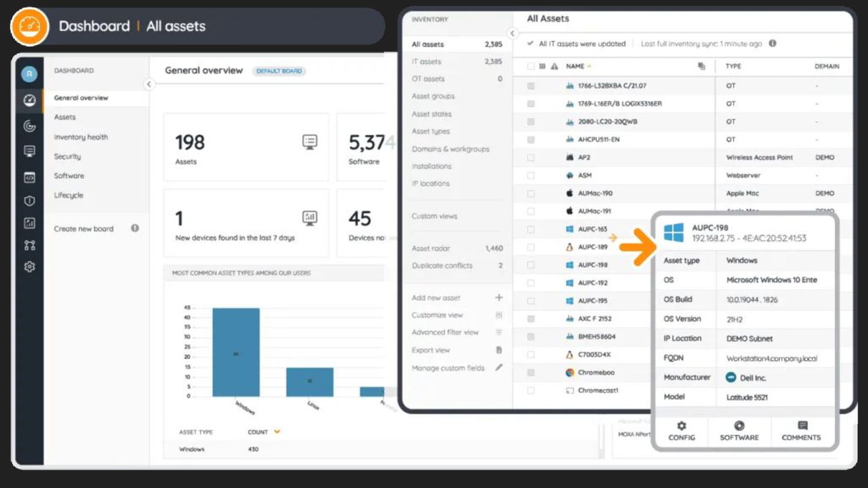Click the settings gear in left sidebar

(x=30, y=266)
